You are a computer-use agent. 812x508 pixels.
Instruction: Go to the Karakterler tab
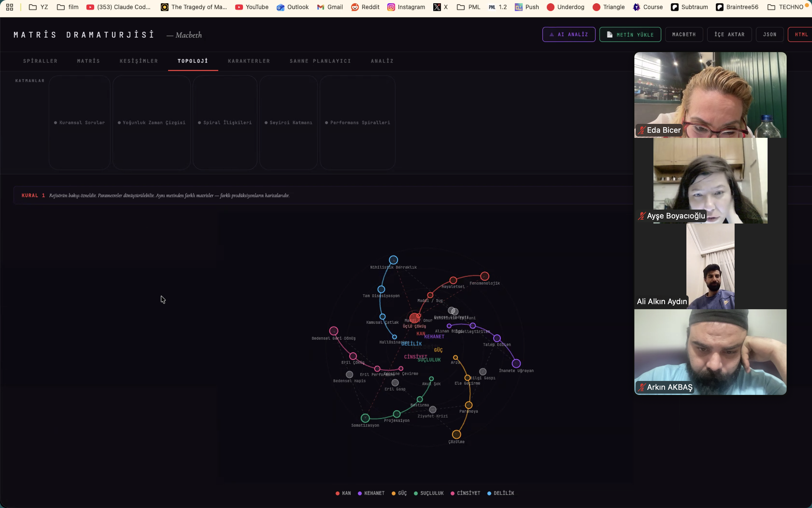[x=249, y=61]
